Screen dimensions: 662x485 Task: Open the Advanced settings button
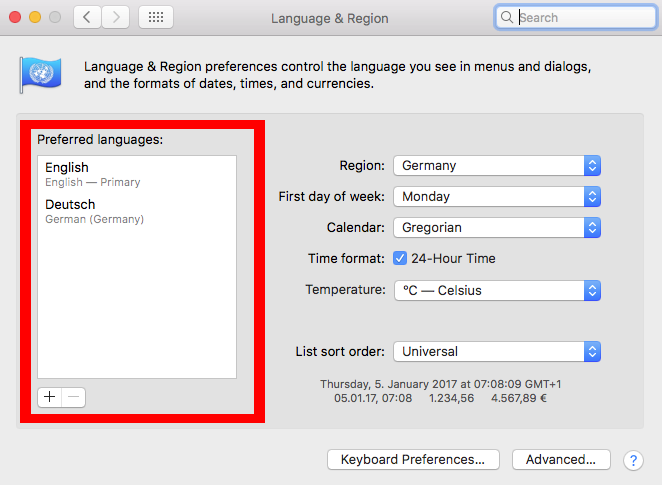561,460
